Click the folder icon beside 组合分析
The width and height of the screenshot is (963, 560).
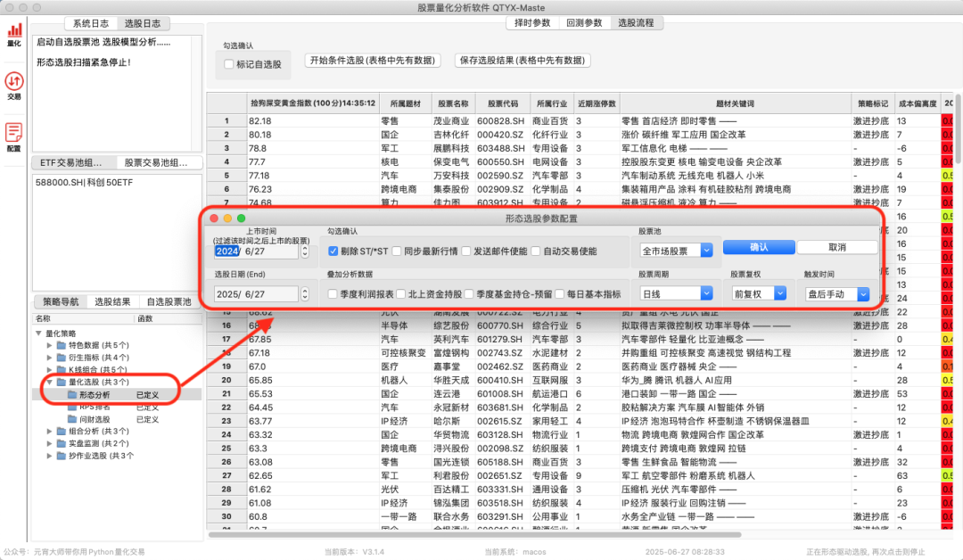click(x=62, y=432)
